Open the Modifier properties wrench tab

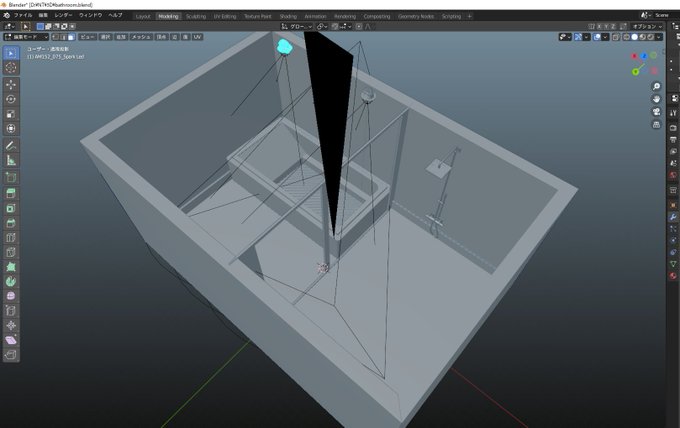coord(673,217)
